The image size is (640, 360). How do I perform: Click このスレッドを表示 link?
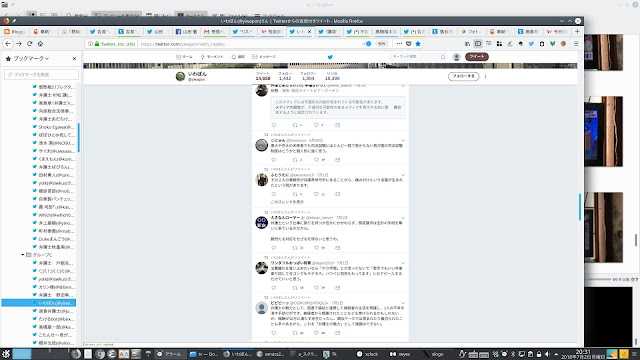point(287,202)
